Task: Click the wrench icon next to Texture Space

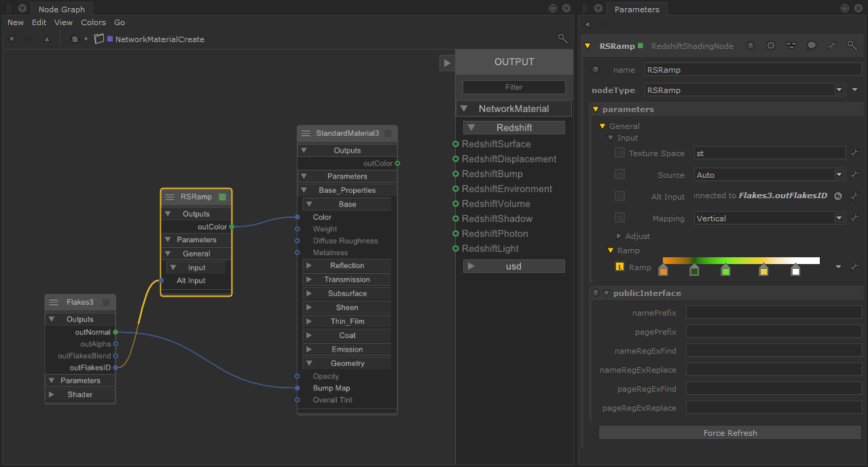Action: click(854, 153)
